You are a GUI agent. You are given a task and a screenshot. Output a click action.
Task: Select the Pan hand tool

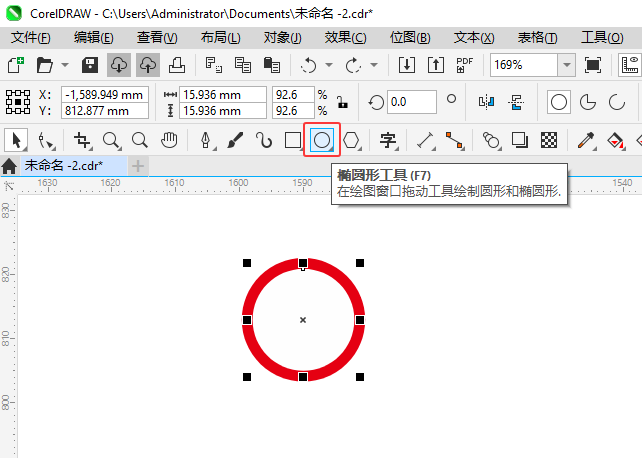pos(169,140)
